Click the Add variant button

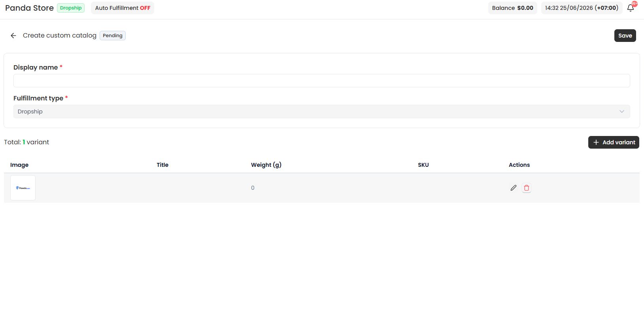pyautogui.click(x=614, y=142)
